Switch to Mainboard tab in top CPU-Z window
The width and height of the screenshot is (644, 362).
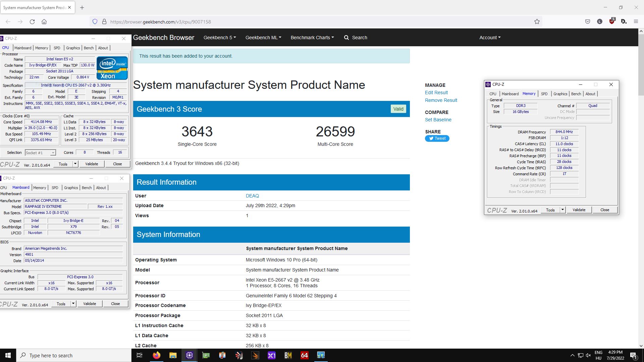pyautogui.click(x=23, y=48)
